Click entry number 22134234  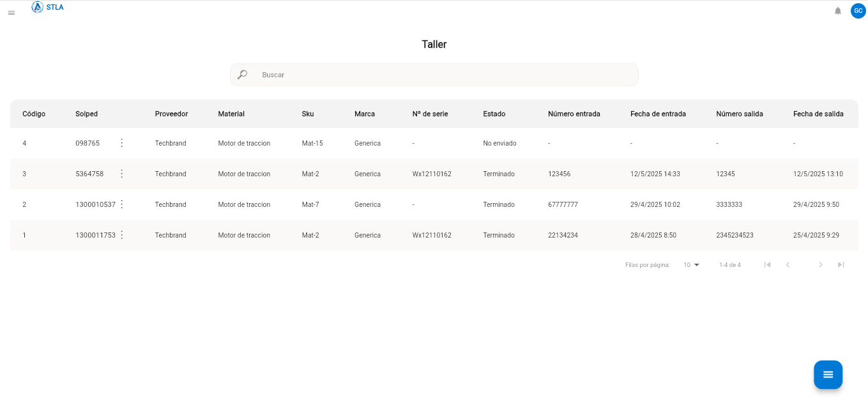pyautogui.click(x=563, y=235)
